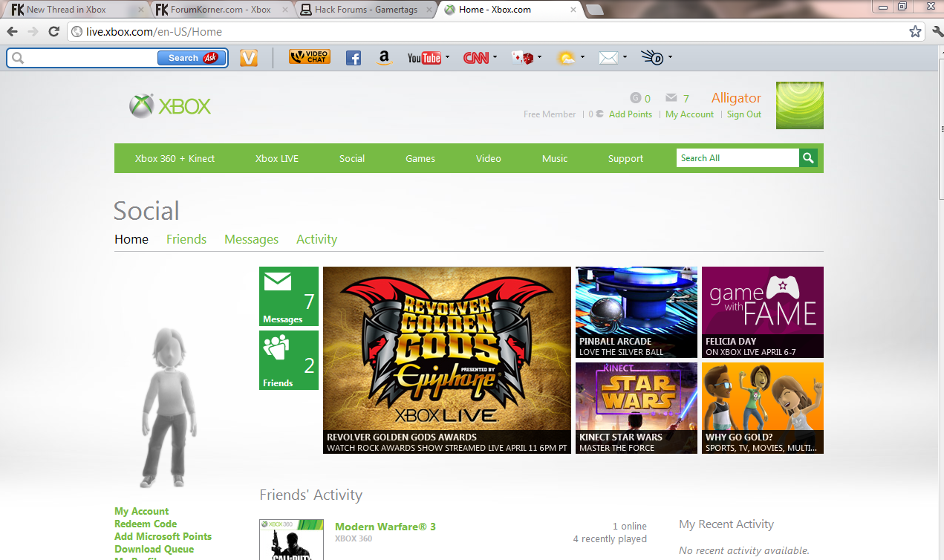This screenshot has height=560, width=944.
Task: Open the Facebook toolbar icon
Action: click(354, 58)
